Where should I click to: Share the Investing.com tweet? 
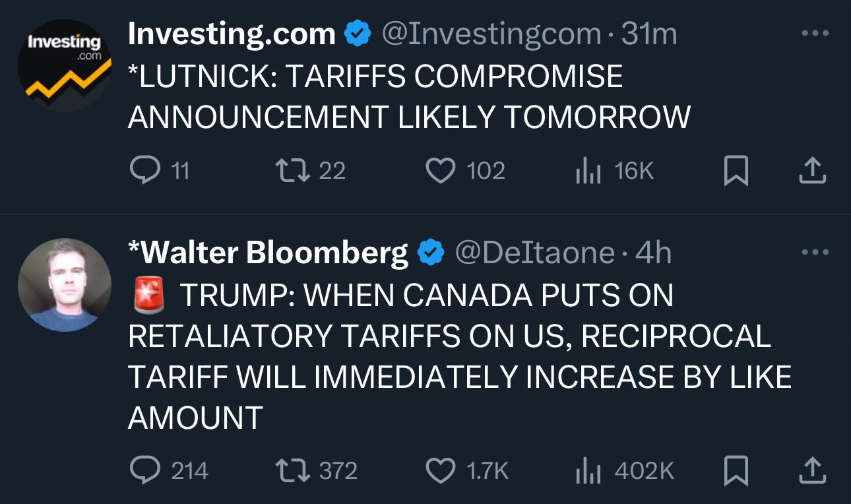pos(812,171)
